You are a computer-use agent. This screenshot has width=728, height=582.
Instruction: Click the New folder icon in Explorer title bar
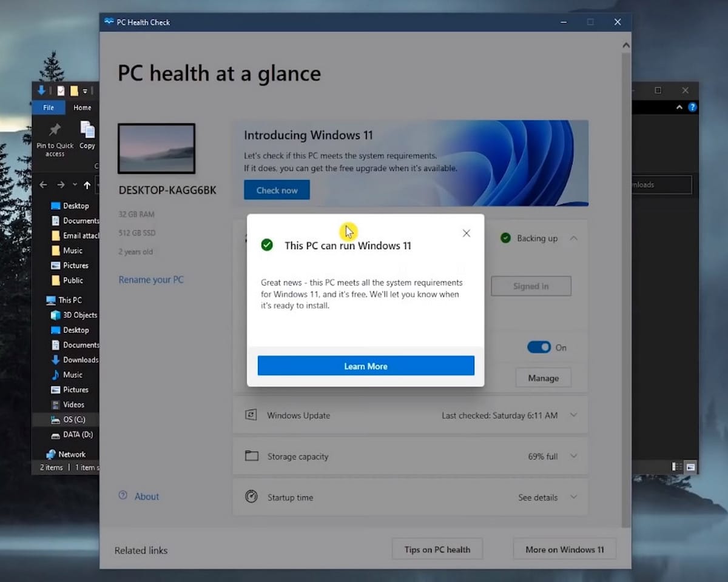click(74, 91)
